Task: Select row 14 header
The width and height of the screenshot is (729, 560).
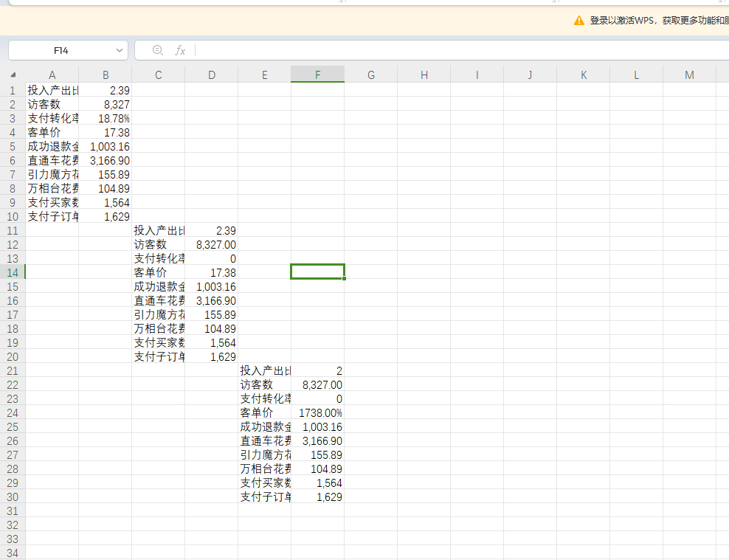Action: [x=13, y=272]
